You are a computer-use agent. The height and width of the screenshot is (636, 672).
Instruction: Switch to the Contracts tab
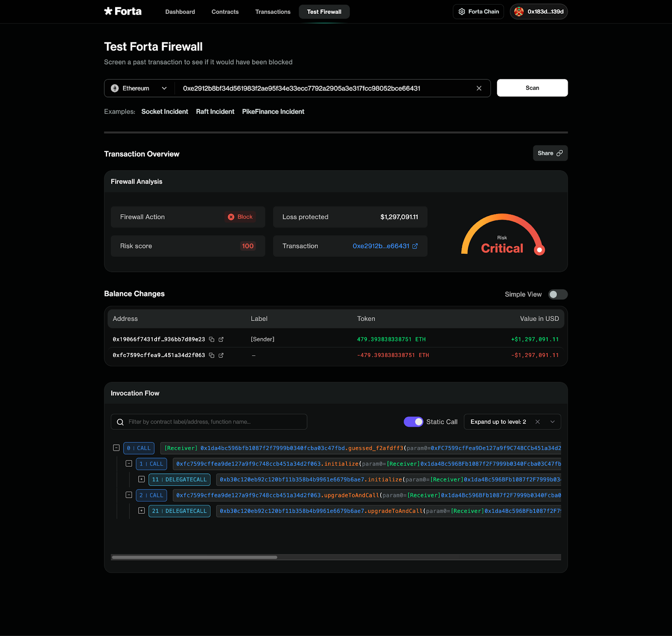point(225,12)
